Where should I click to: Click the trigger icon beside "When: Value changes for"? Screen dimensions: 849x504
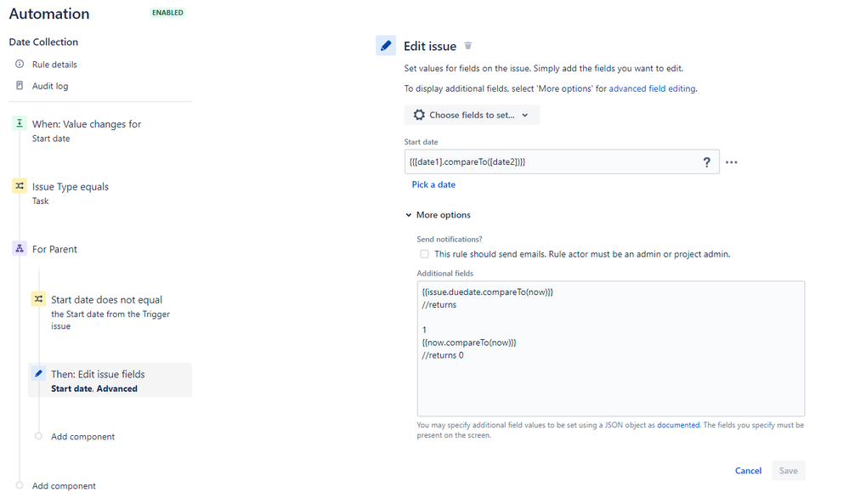click(19, 122)
